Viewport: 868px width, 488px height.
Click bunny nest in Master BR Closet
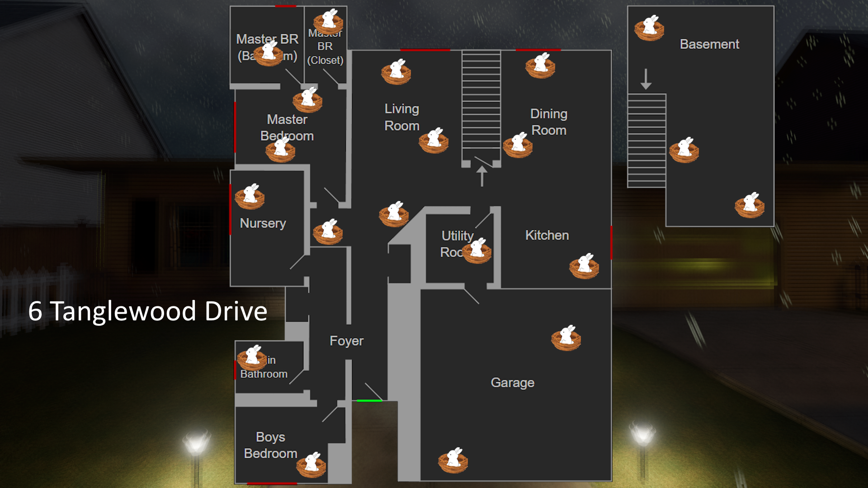329,21
